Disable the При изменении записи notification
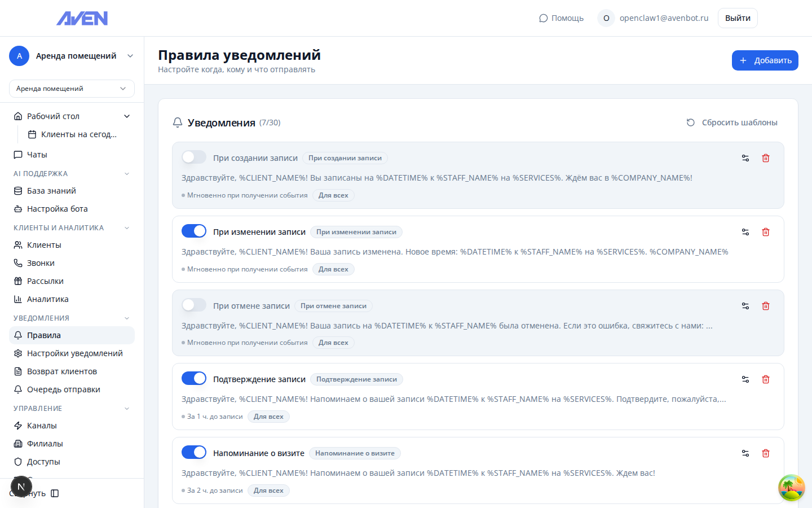812x508 pixels. 194,231
